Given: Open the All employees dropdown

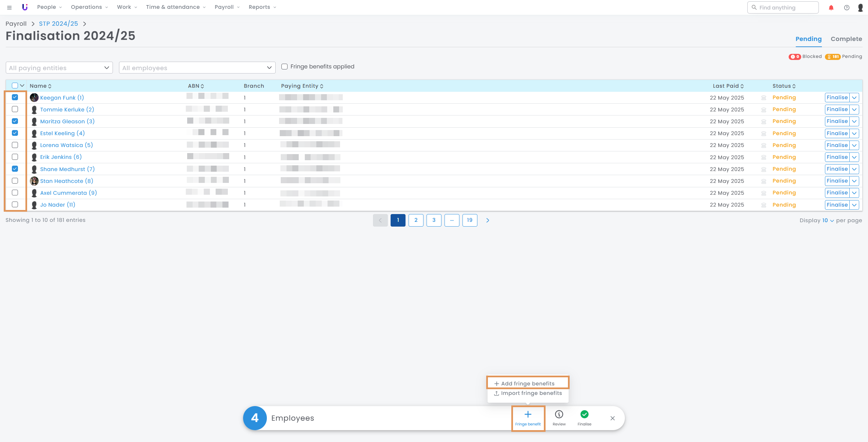Looking at the screenshot, I should click(x=197, y=68).
